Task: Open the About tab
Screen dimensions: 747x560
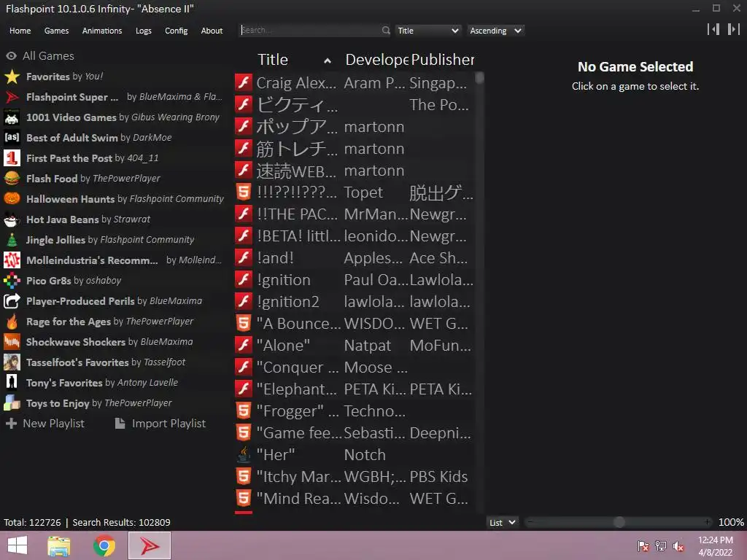Action: coord(212,31)
